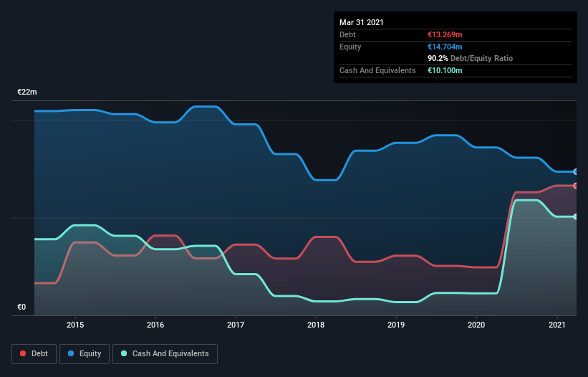Click the €22m y-axis label

tap(27, 92)
